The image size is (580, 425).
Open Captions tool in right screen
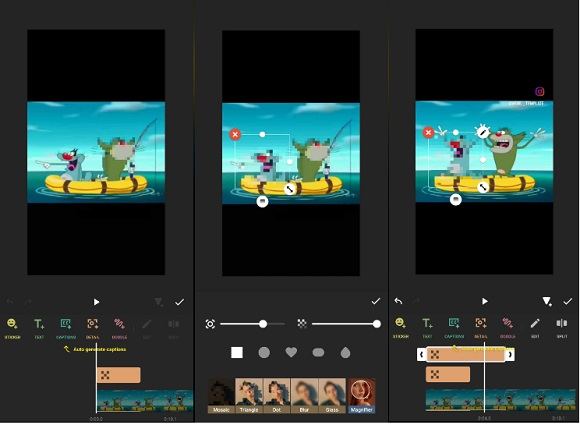pyautogui.click(x=454, y=327)
